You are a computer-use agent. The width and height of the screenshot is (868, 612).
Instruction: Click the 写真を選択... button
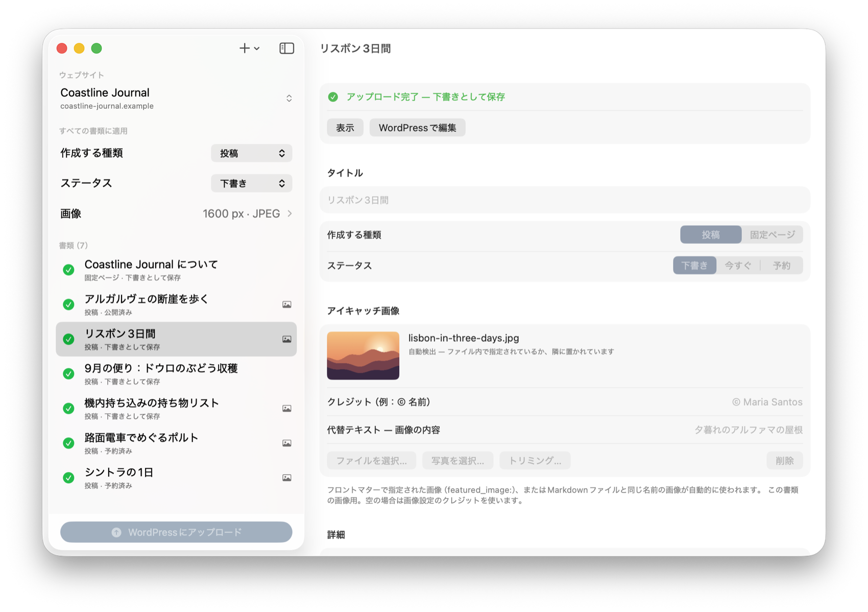point(458,461)
